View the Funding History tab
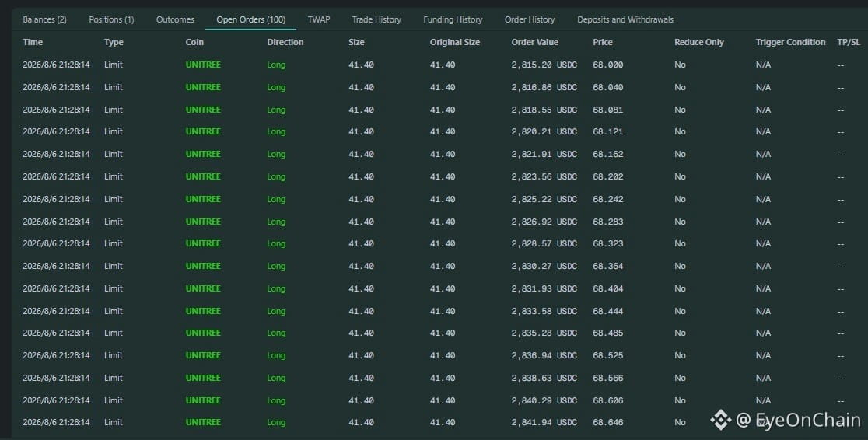 [x=453, y=19]
